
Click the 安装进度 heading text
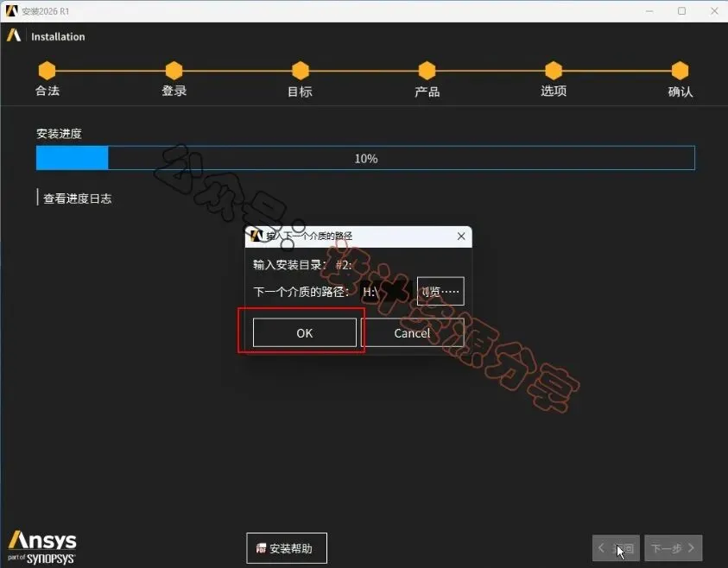(x=59, y=134)
